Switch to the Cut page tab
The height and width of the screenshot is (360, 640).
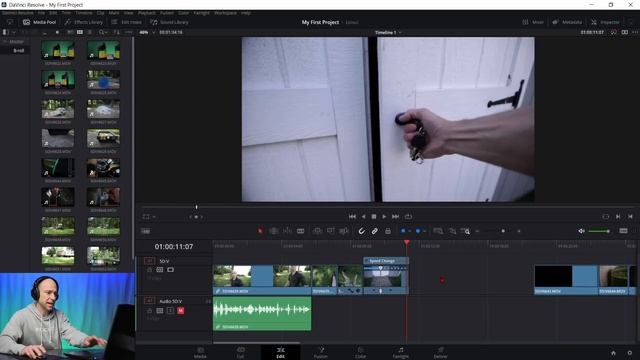(240, 353)
